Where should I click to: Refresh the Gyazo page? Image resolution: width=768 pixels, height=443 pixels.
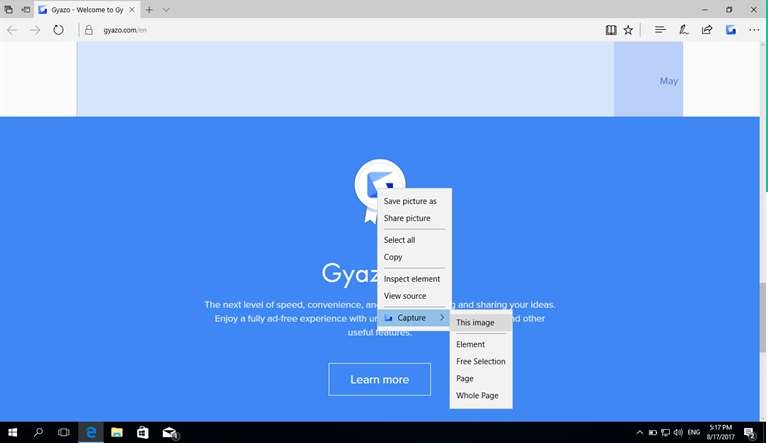(x=58, y=30)
